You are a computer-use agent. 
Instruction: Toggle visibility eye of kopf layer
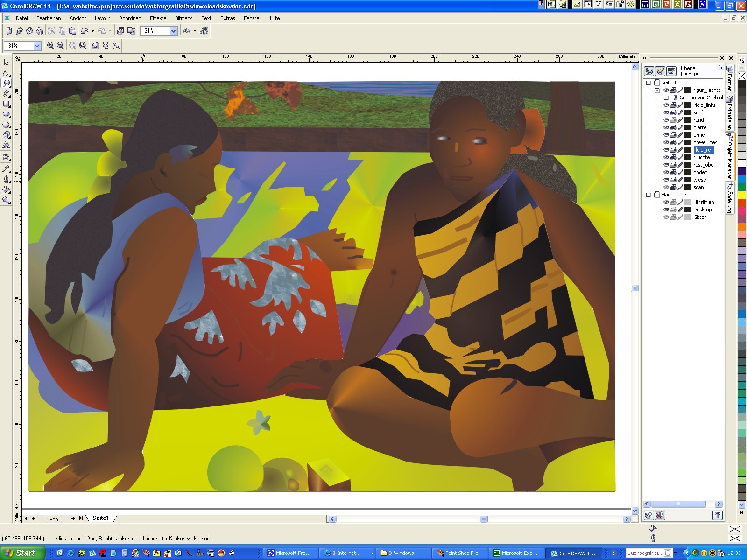(x=666, y=112)
